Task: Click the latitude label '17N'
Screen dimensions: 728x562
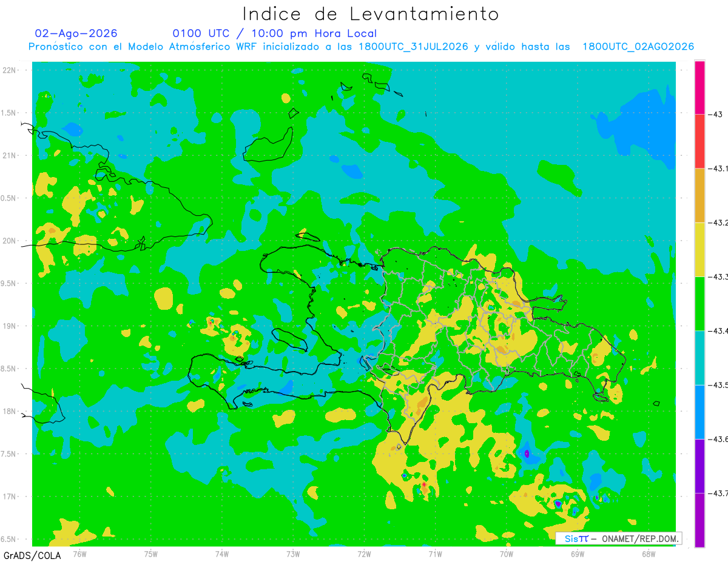Action: coord(9,497)
